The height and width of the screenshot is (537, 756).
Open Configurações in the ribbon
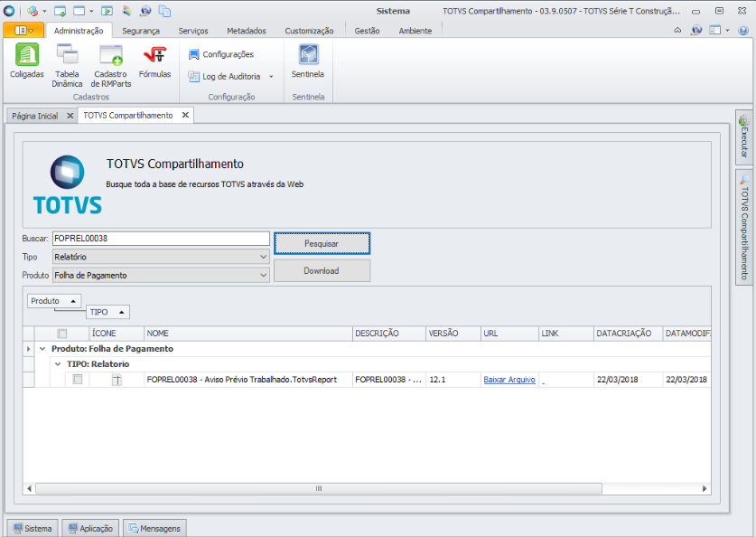[x=221, y=54]
